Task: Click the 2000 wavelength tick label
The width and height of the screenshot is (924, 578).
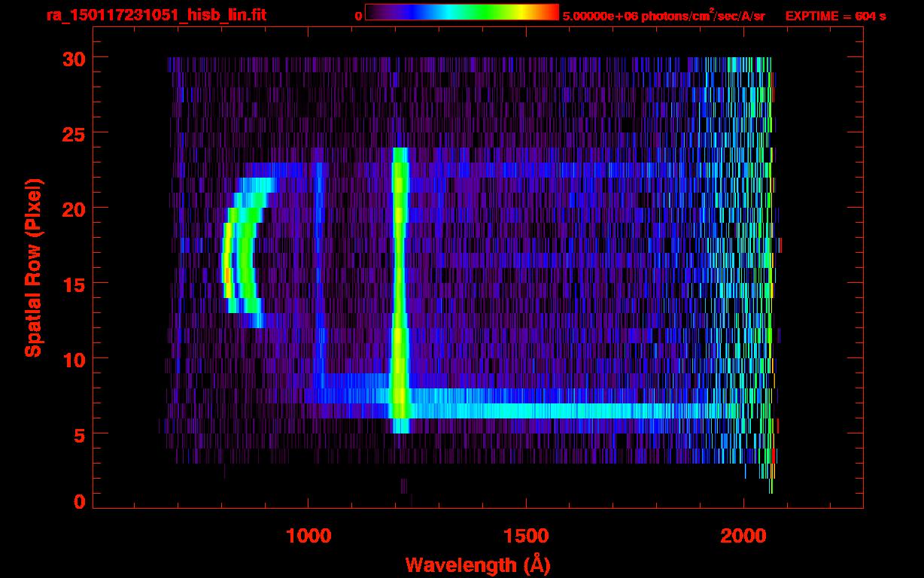Action: click(x=743, y=536)
